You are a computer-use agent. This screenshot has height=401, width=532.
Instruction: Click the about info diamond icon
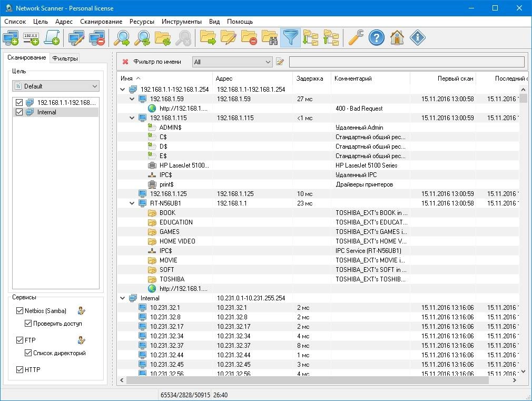pos(418,38)
